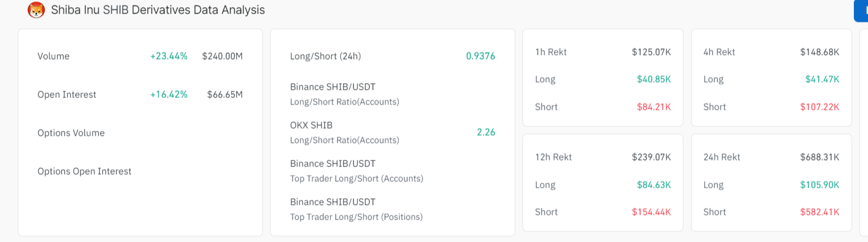Click the 12h Rekt total $239.07K
The image size is (868, 242).
[652, 157]
